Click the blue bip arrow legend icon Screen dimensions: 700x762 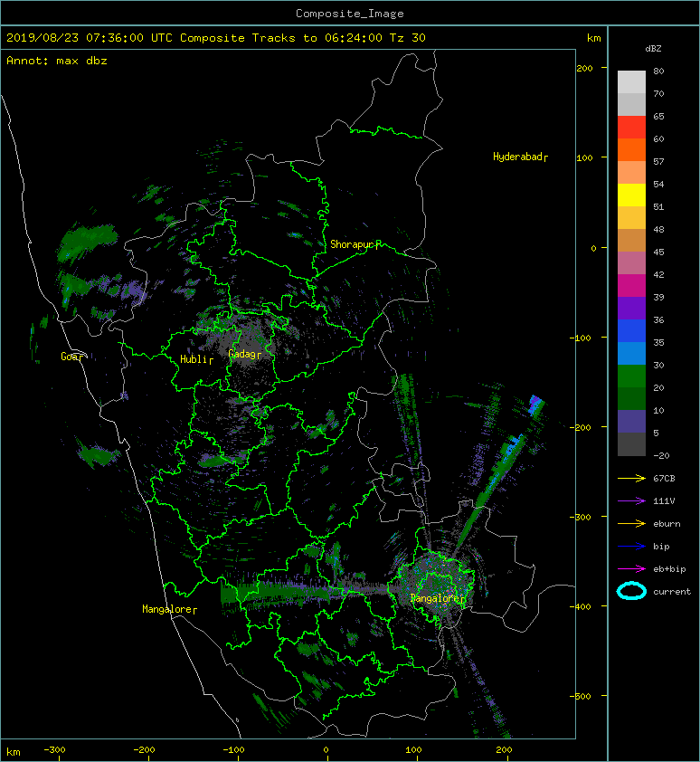click(x=631, y=547)
